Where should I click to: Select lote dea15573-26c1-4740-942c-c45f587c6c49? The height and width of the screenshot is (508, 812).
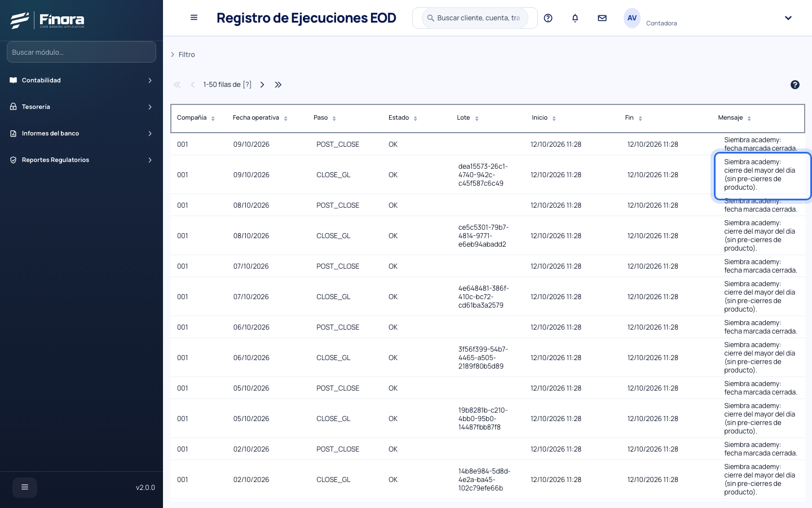483,175
